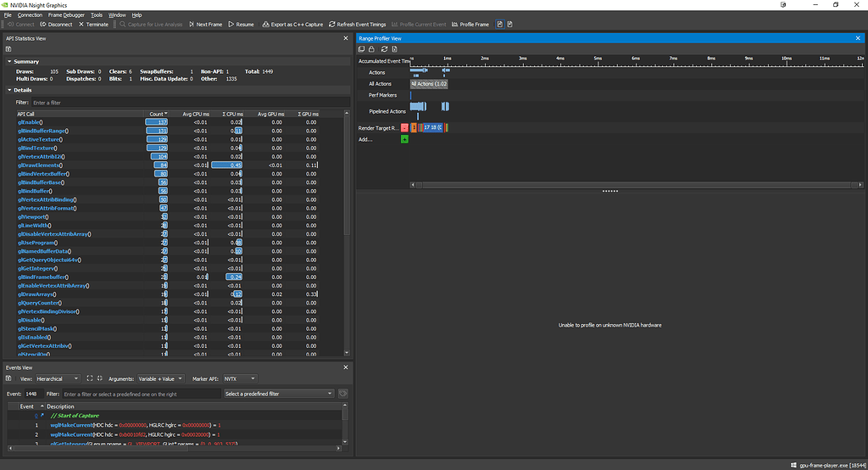This screenshot has height=470, width=868.
Task: Click the Profile Frame button
Action: [470, 25]
